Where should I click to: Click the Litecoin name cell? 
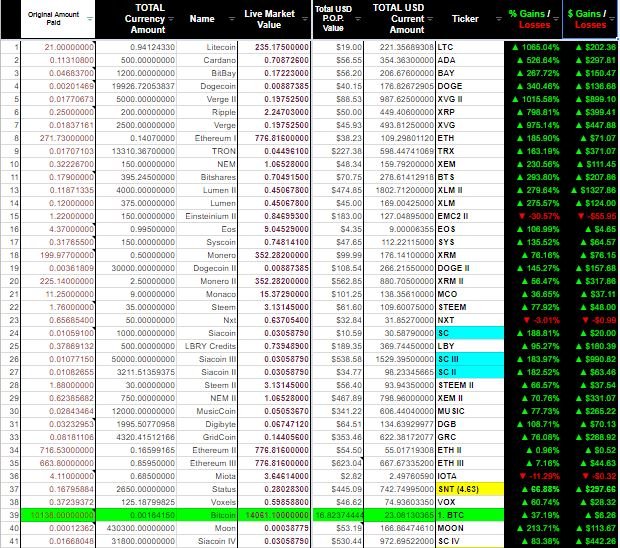coord(207,47)
